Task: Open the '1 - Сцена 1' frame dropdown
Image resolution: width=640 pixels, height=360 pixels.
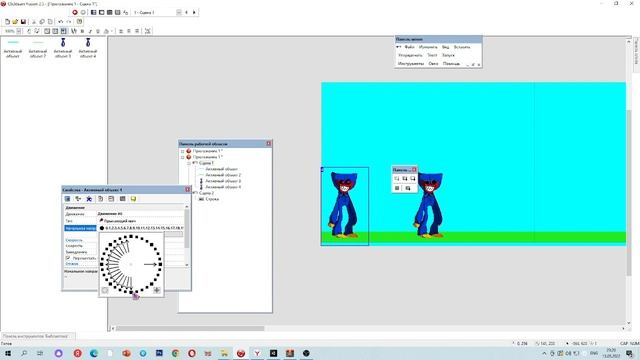Action: pyautogui.click(x=179, y=12)
